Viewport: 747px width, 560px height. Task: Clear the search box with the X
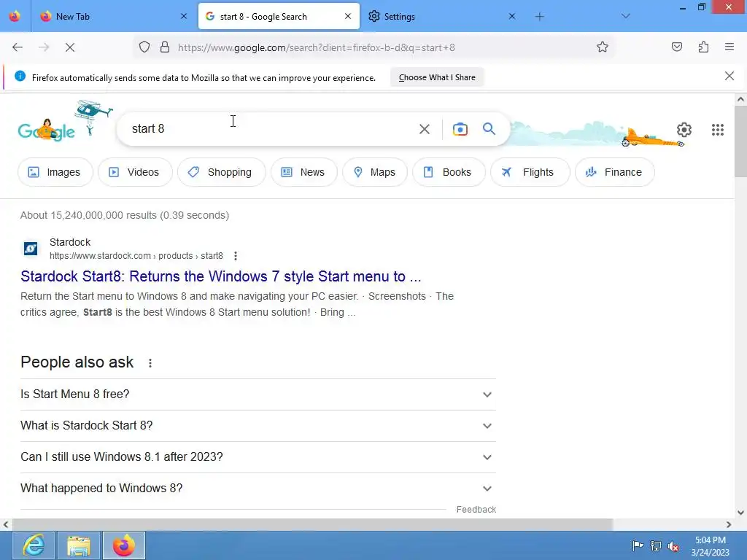(x=425, y=129)
